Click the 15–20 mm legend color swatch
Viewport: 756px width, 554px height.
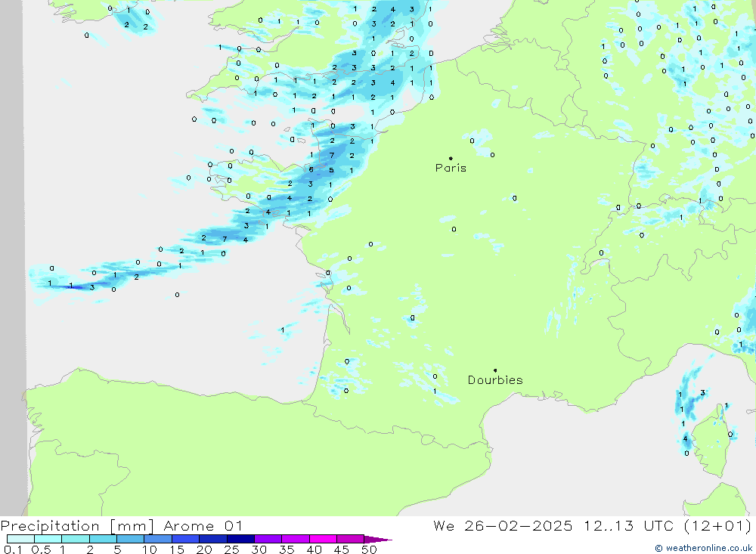click(x=186, y=539)
